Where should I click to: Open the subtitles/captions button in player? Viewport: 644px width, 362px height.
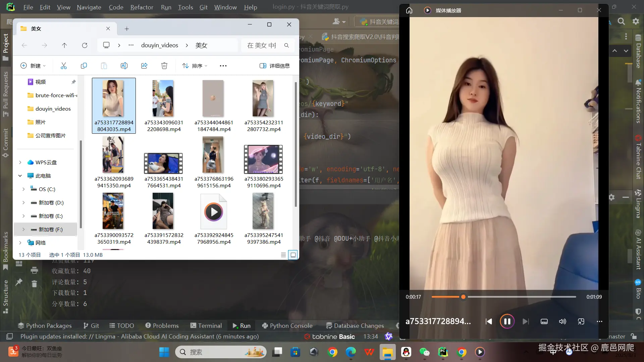[x=544, y=321]
